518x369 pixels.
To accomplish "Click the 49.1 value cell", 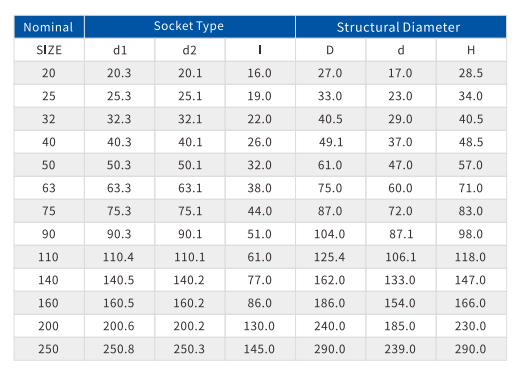I will [330, 142].
